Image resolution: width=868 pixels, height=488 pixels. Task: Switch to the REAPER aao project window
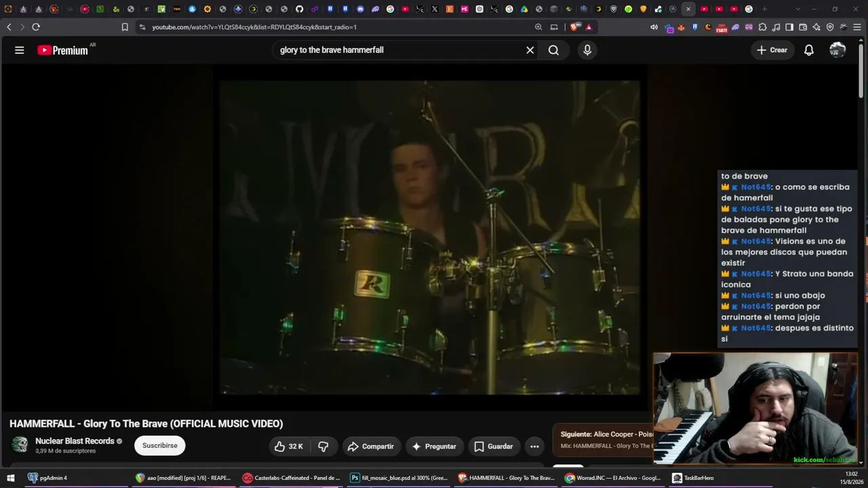coord(184,478)
